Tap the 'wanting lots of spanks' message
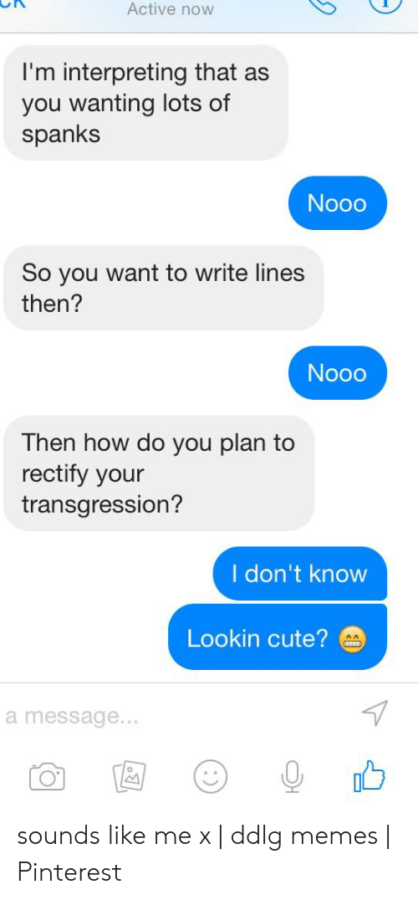Screen dimensions: 418x900 pyautogui.click(x=146, y=103)
